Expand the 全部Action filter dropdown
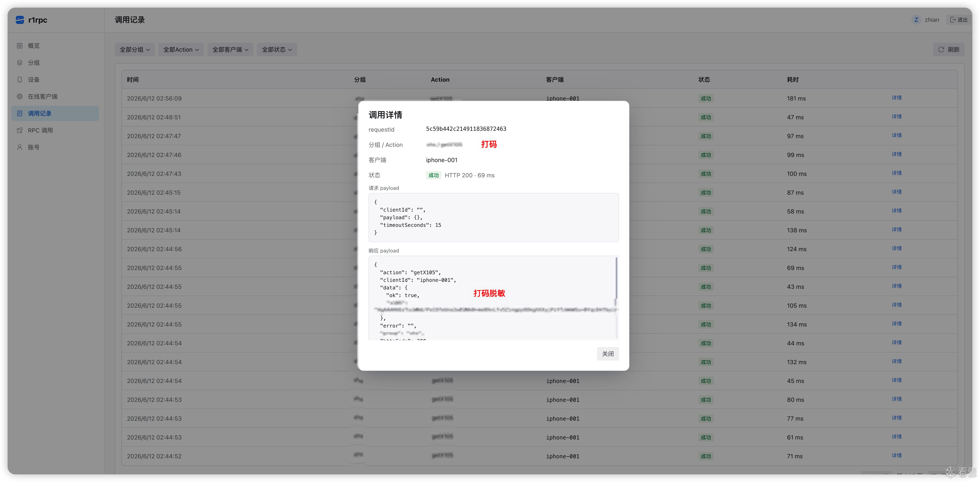Image resolution: width=980 pixels, height=482 pixels. coord(181,50)
